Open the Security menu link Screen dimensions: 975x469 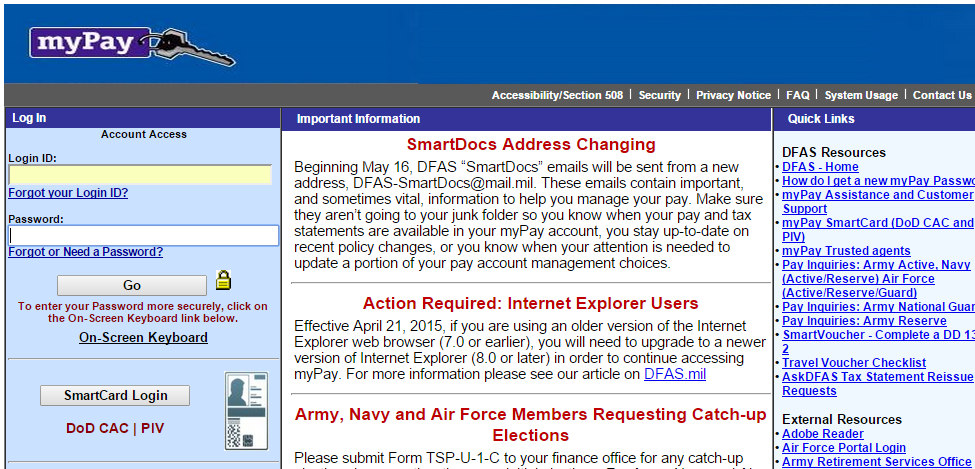click(x=660, y=95)
